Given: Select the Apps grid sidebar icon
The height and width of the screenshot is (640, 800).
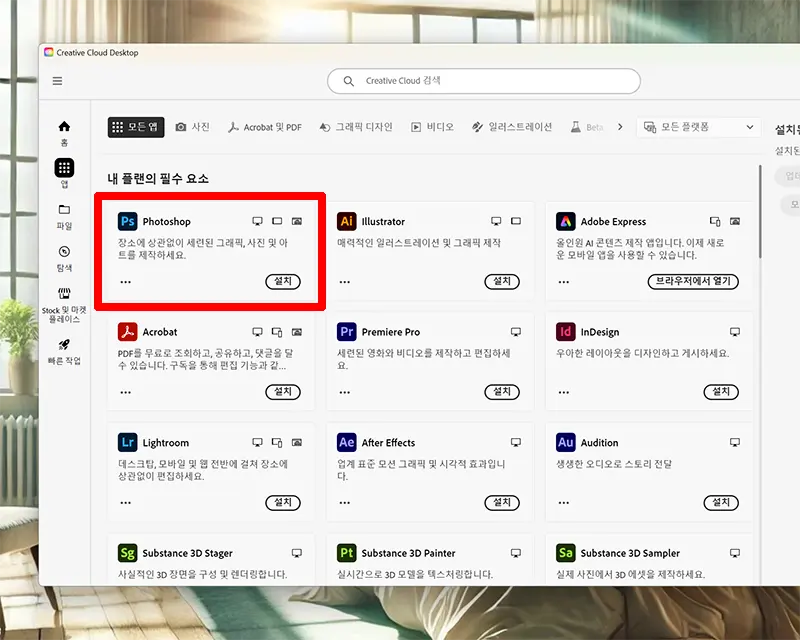Looking at the screenshot, I should 64,168.
